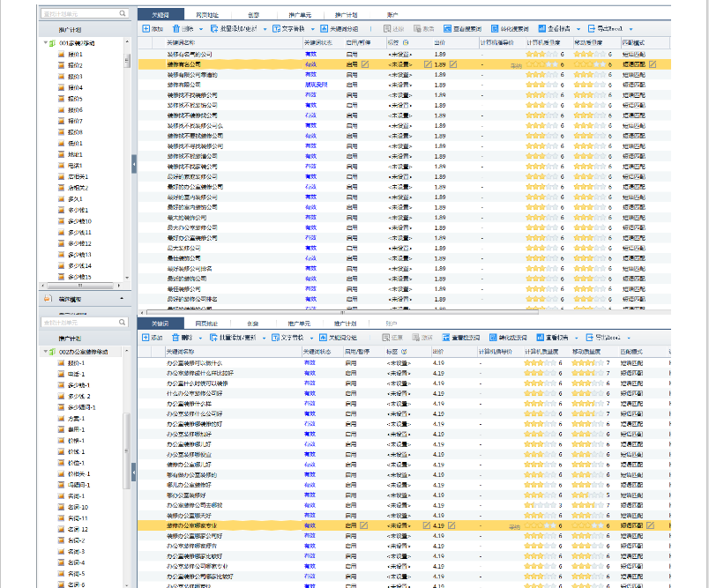This screenshot has height=588, width=709.
Task: Click 查看搜索词 in the upper toolbar
Action: pos(463,29)
